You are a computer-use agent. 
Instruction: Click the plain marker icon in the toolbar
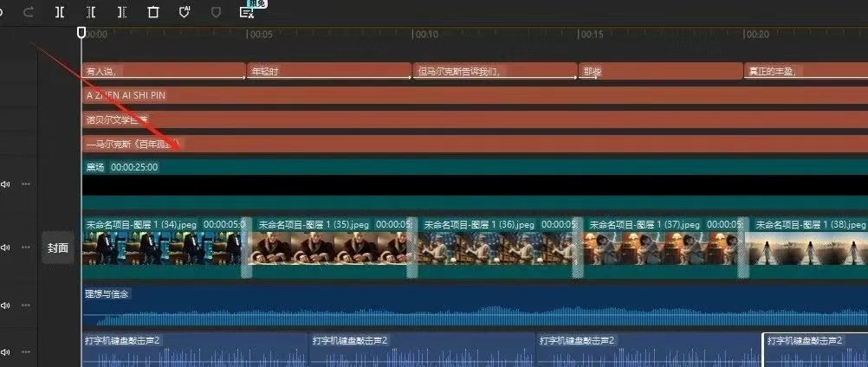pyautogui.click(x=216, y=11)
